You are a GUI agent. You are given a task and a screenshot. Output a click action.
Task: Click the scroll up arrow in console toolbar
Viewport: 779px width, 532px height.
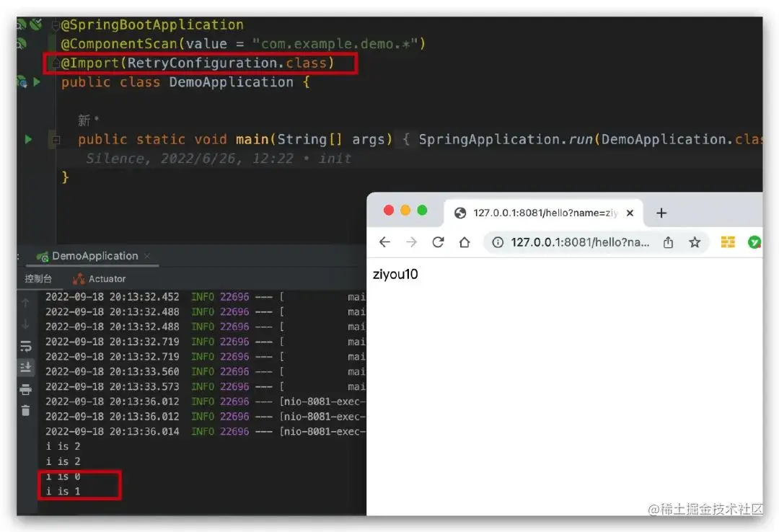click(x=26, y=303)
